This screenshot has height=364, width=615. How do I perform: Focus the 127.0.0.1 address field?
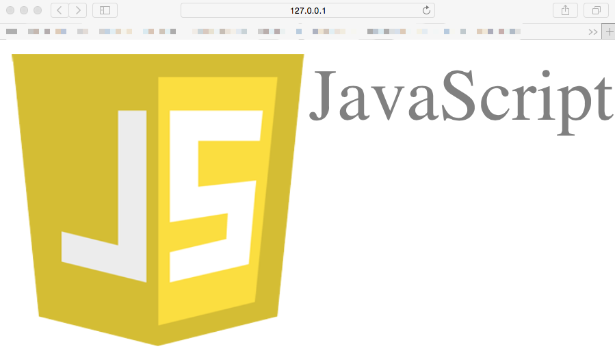point(308,10)
